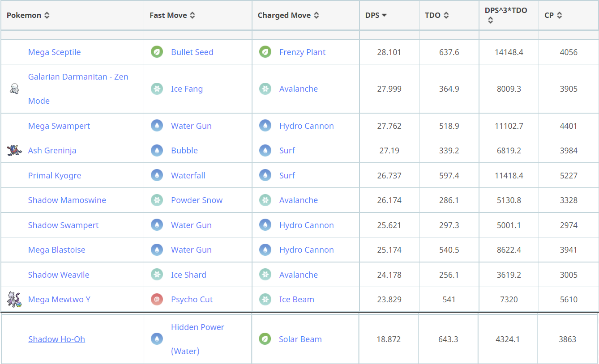The width and height of the screenshot is (599, 364).
Task: Sort by the Fast Move column header
Action: [172, 15]
